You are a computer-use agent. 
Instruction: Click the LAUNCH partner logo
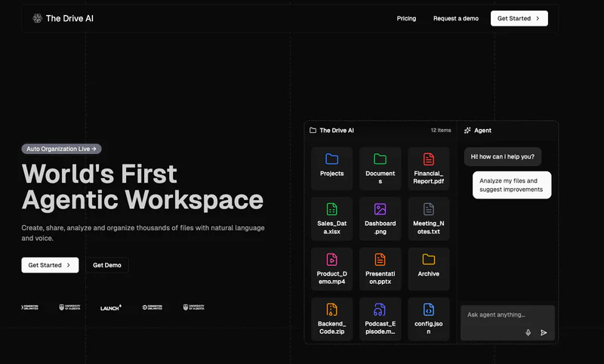111,307
